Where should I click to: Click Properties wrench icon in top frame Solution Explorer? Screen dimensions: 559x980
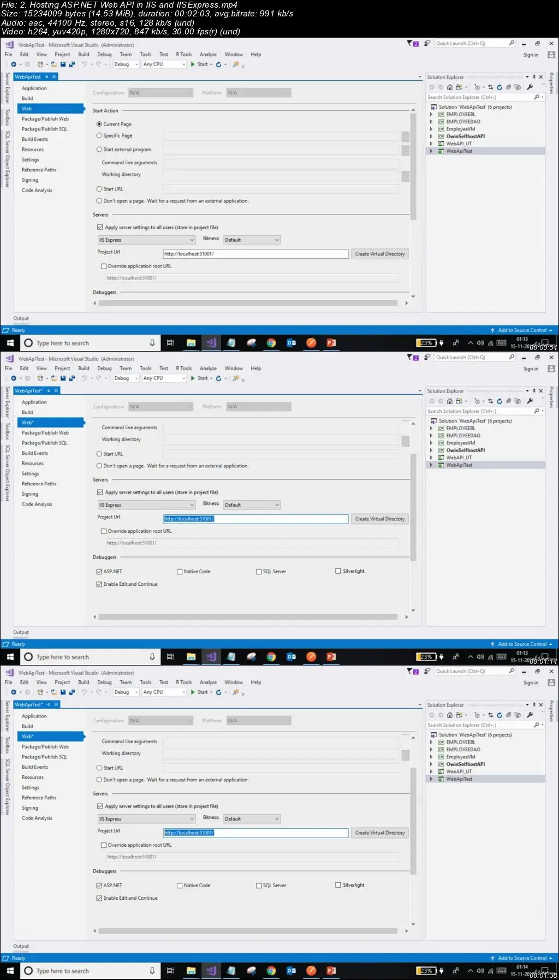pos(530,87)
